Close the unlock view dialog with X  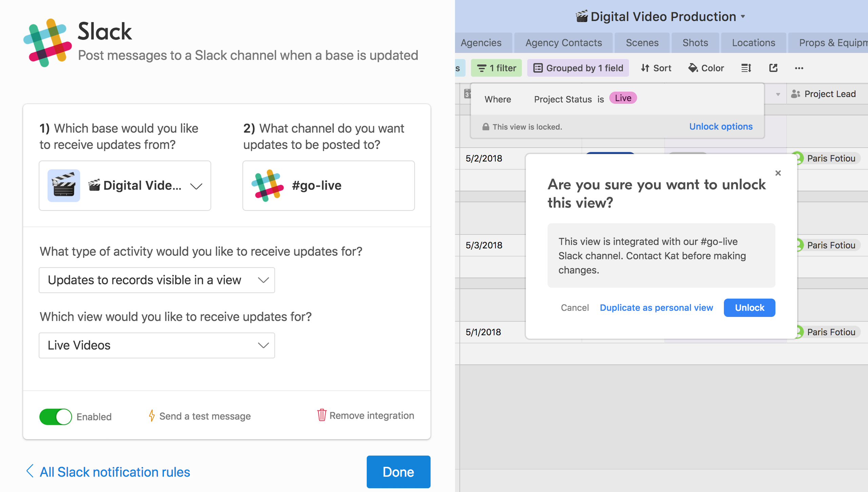778,173
